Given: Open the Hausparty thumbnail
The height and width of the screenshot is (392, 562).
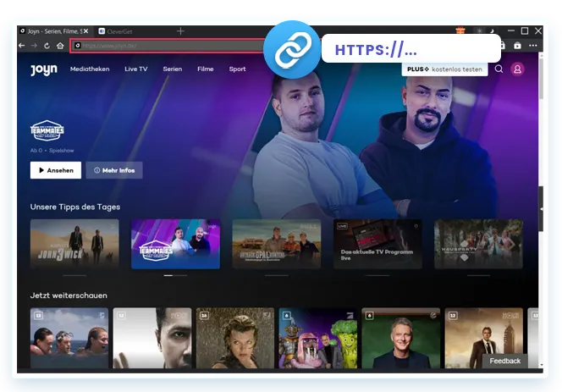Looking at the screenshot, I should (478, 244).
